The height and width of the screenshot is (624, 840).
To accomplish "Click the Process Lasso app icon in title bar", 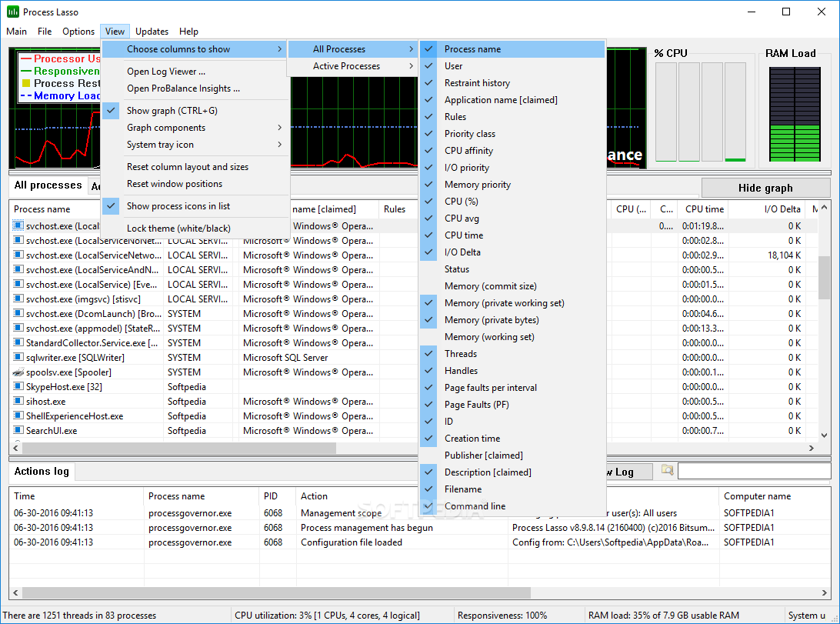I will click(x=12, y=12).
